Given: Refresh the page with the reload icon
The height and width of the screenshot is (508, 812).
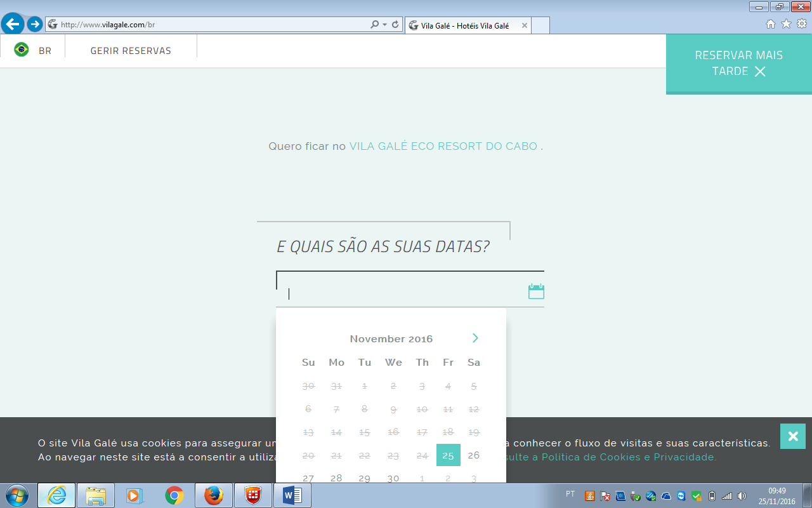Looking at the screenshot, I should click(395, 25).
